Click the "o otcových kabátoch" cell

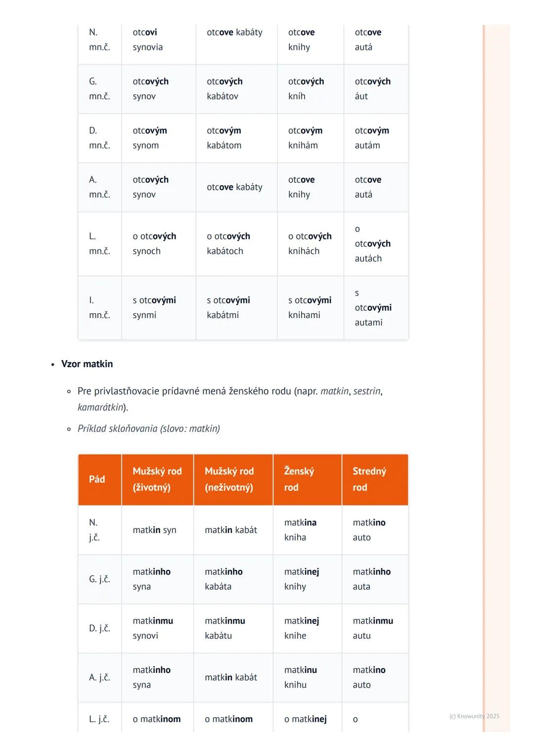(x=228, y=243)
